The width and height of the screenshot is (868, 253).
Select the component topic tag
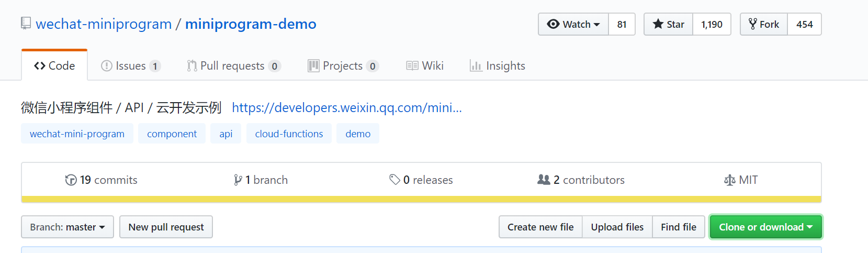coord(172,134)
